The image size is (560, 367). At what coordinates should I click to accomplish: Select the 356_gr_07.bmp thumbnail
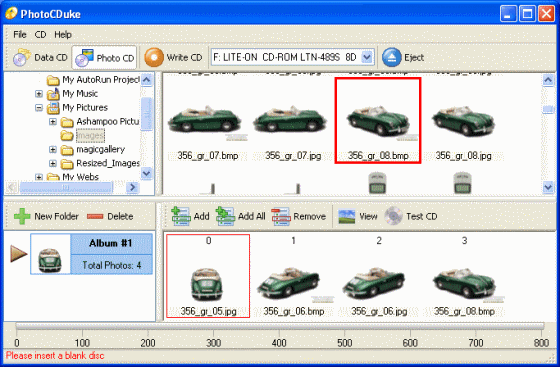[x=207, y=122]
